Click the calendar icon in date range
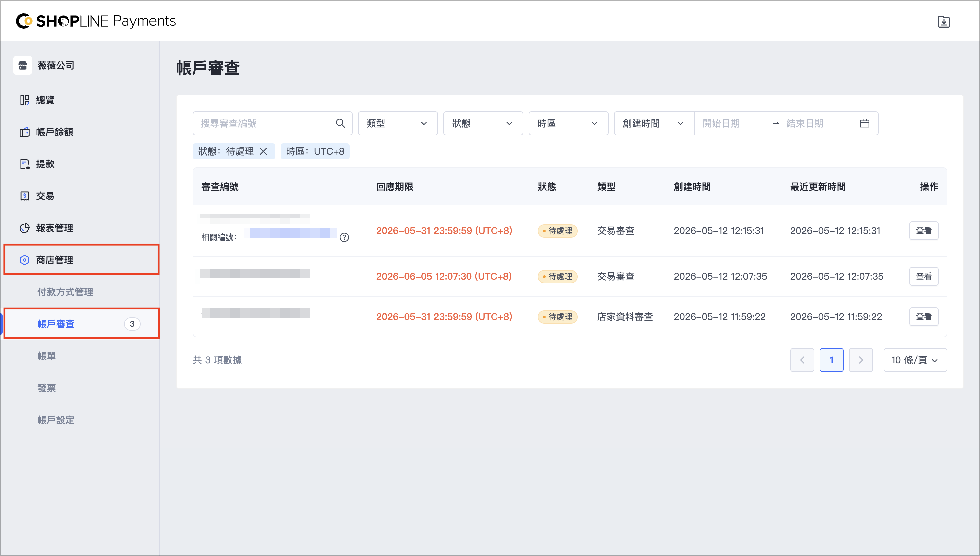This screenshot has height=556, width=980. (x=864, y=123)
